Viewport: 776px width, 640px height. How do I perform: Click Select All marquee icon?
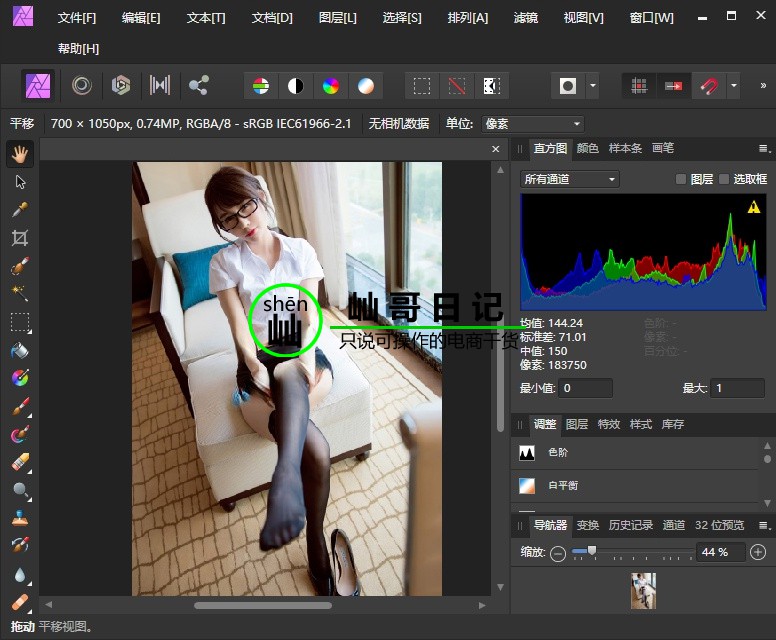click(x=422, y=86)
